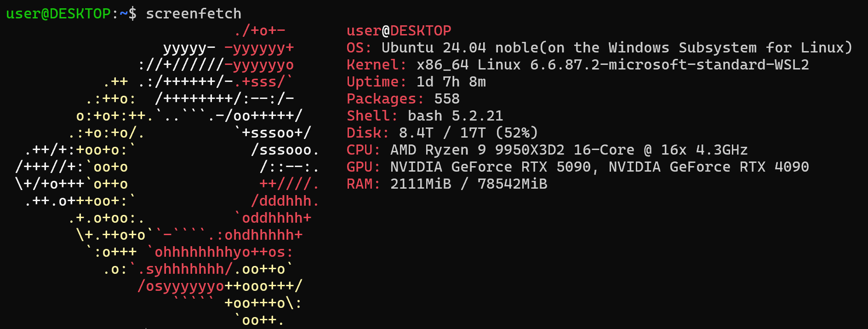Image resolution: width=868 pixels, height=329 pixels.
Task: Select the OS label
Action: 359,47
